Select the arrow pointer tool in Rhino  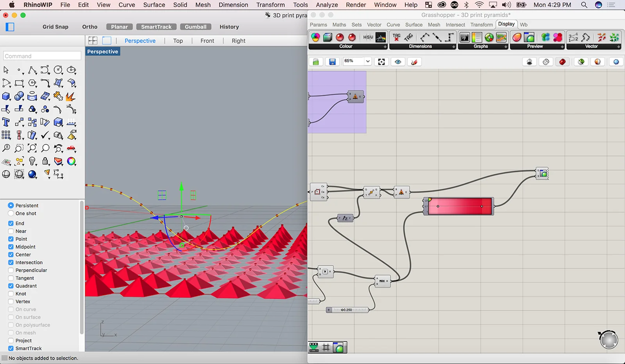(x=6, y=70)
